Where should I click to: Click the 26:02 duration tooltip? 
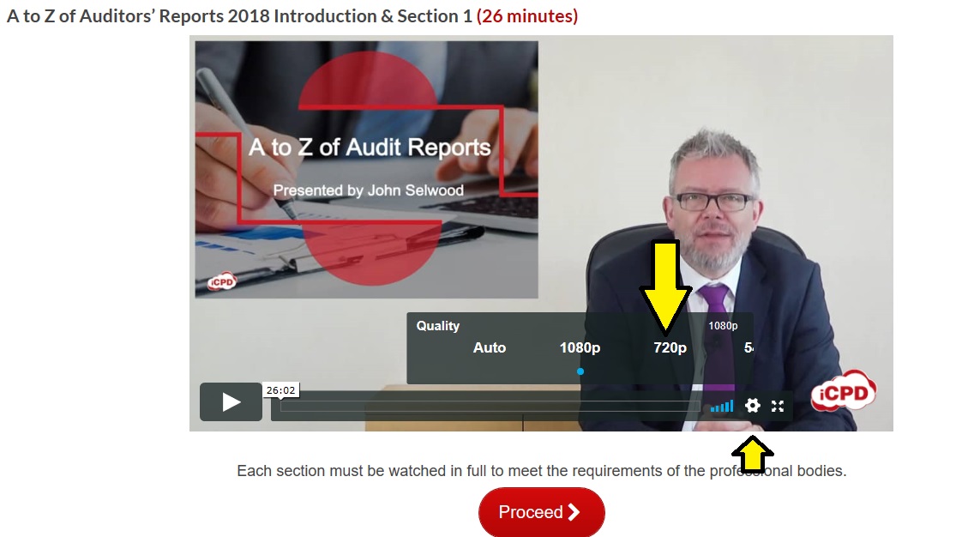pyautogui.click(x=280, y=390)
